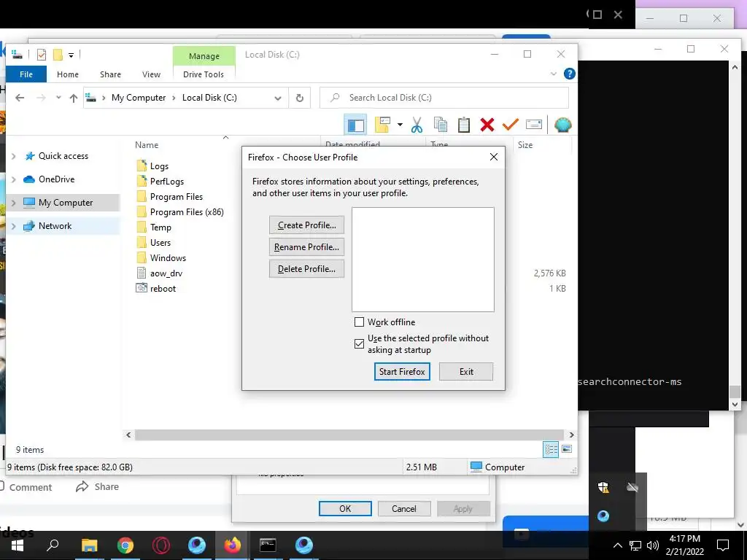Go up one level with up arrow
Screen dimensions: 747x560
74,98
